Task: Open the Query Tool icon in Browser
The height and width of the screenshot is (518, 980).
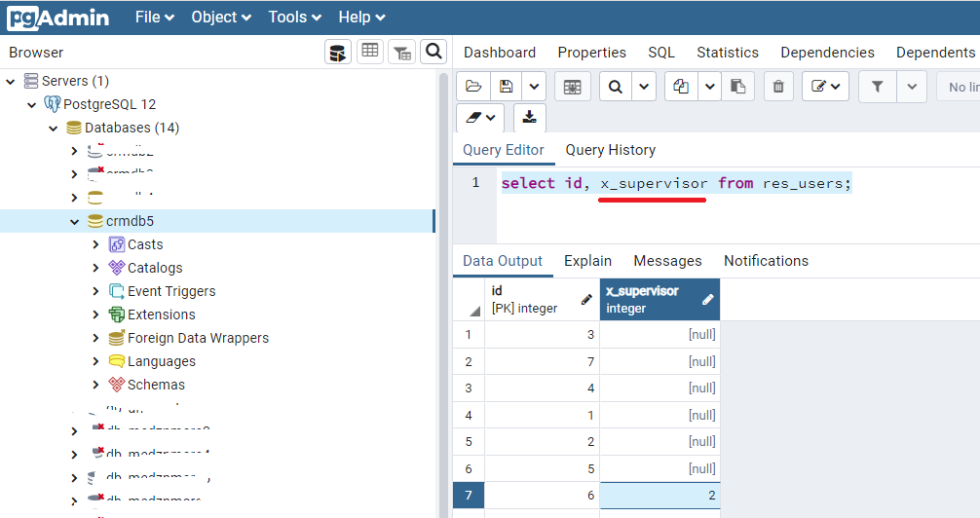Action: (338, 52)
